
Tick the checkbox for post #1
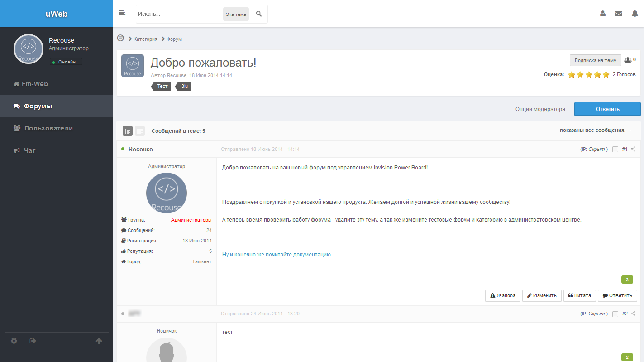click(x=615, y=150)
